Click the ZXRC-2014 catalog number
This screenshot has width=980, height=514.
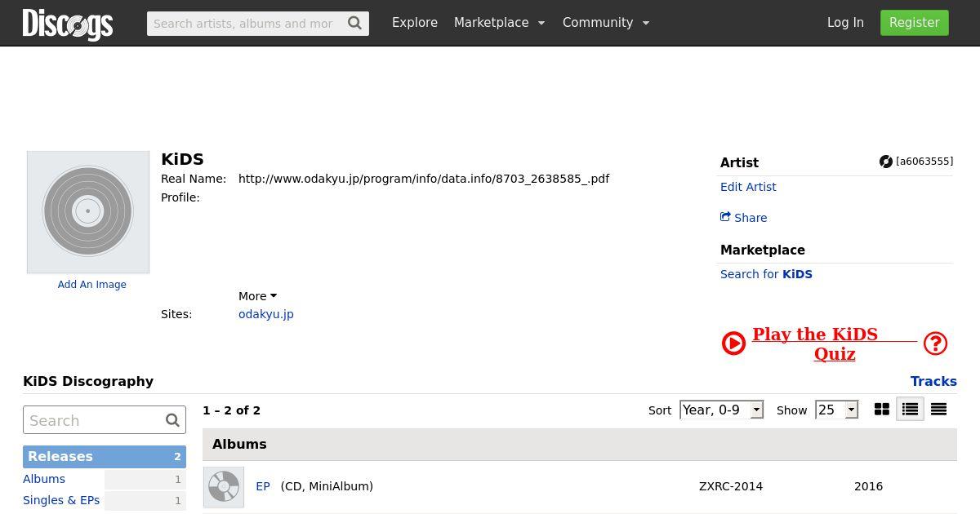click(x=731, y=486)
